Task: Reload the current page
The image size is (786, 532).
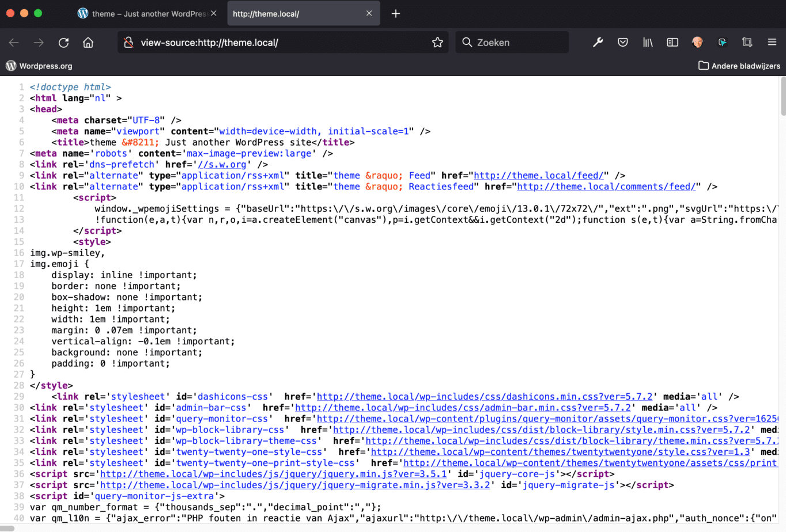Action: 63,43
